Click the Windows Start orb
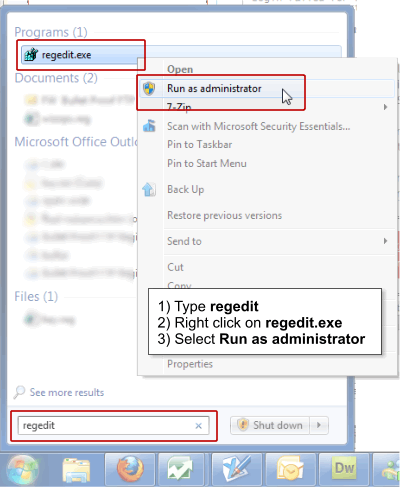This screenshot has width=400, height=487. click(x=23, y=470)
